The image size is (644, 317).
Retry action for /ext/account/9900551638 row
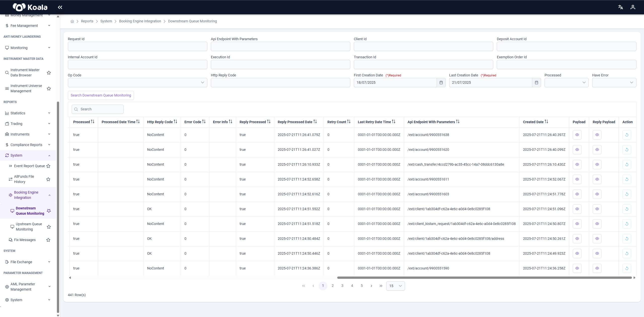click(627, 135)
